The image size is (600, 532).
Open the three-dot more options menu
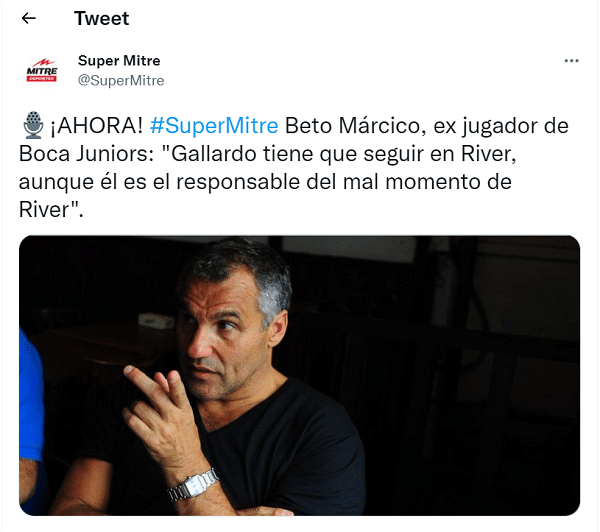pyautogui.click(x=571, y=61)
